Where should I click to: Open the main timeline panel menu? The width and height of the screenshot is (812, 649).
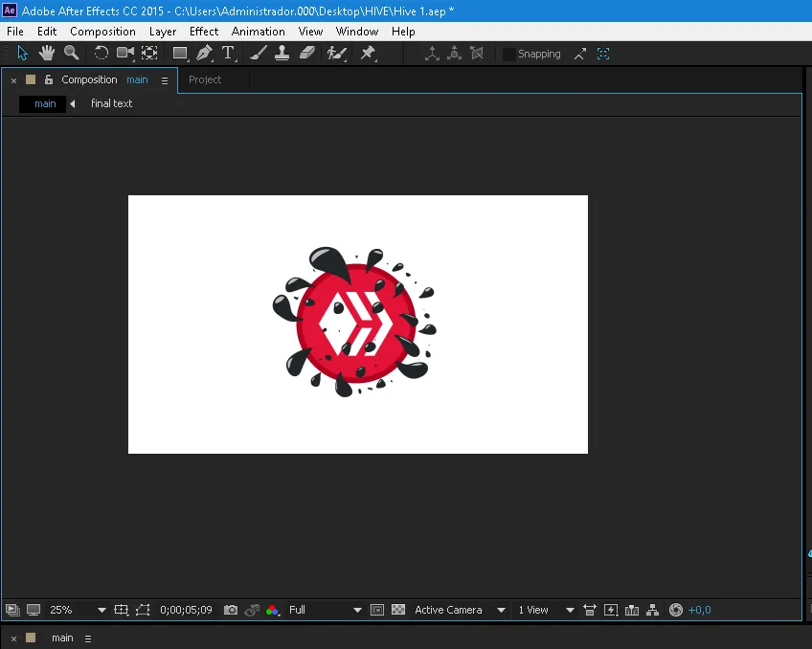(x=88, y=638)
